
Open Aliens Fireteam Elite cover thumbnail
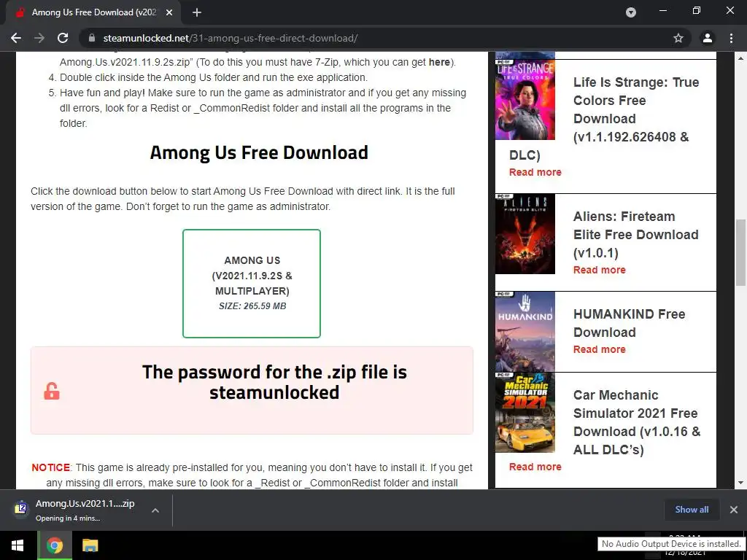point(525,234)
